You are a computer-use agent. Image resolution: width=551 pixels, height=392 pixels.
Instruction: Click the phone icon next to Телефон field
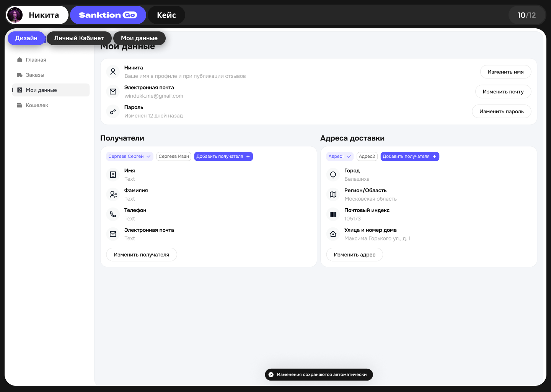point(113,214)
